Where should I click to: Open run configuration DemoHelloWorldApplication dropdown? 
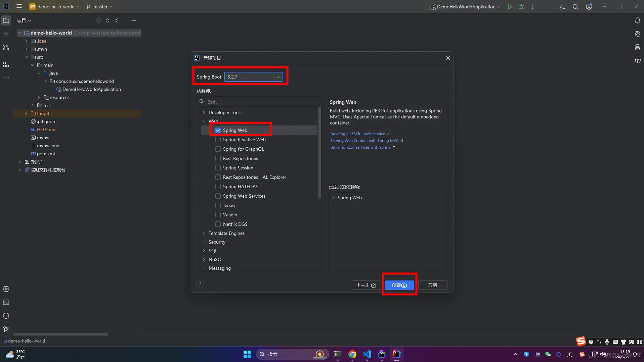465,7
